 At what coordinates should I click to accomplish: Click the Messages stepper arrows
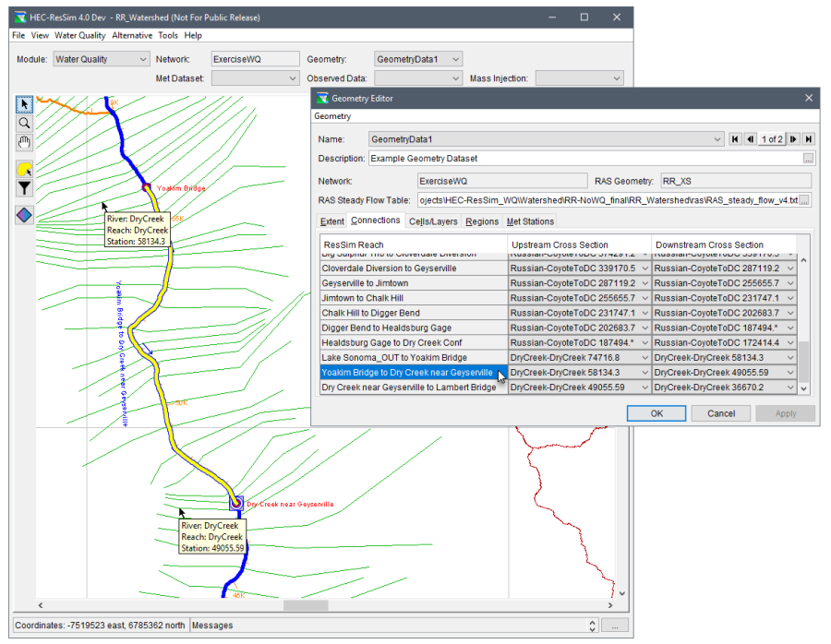(x=593, y=626)
